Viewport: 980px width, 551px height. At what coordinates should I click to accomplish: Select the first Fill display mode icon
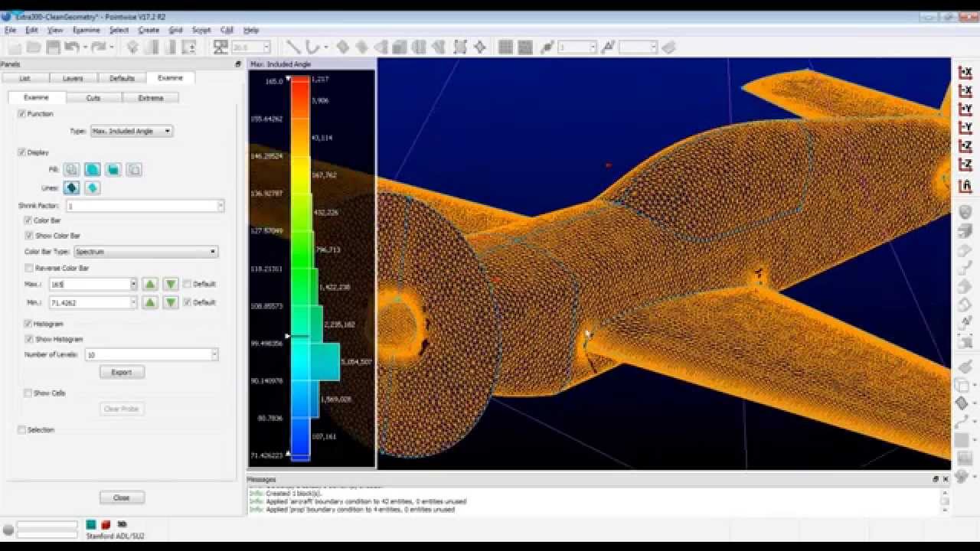(x=71, y=169)
